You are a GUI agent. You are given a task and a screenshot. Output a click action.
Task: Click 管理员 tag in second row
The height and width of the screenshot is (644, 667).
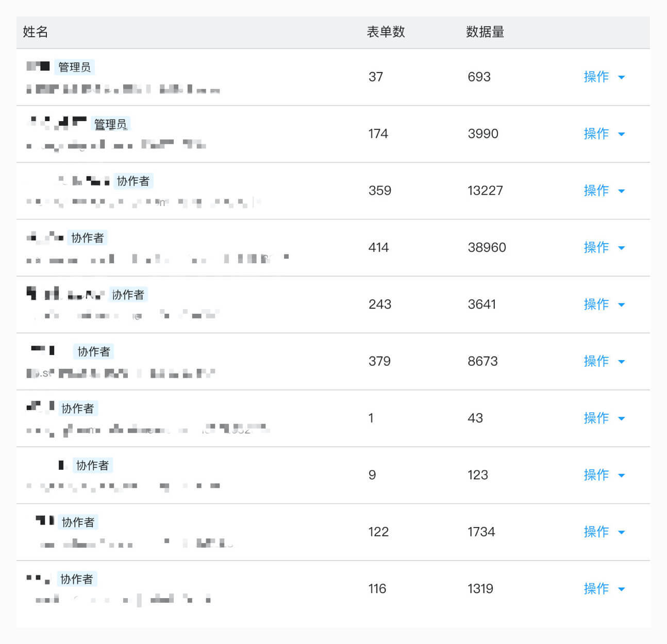pyautogui.click(x=110, y=124)
